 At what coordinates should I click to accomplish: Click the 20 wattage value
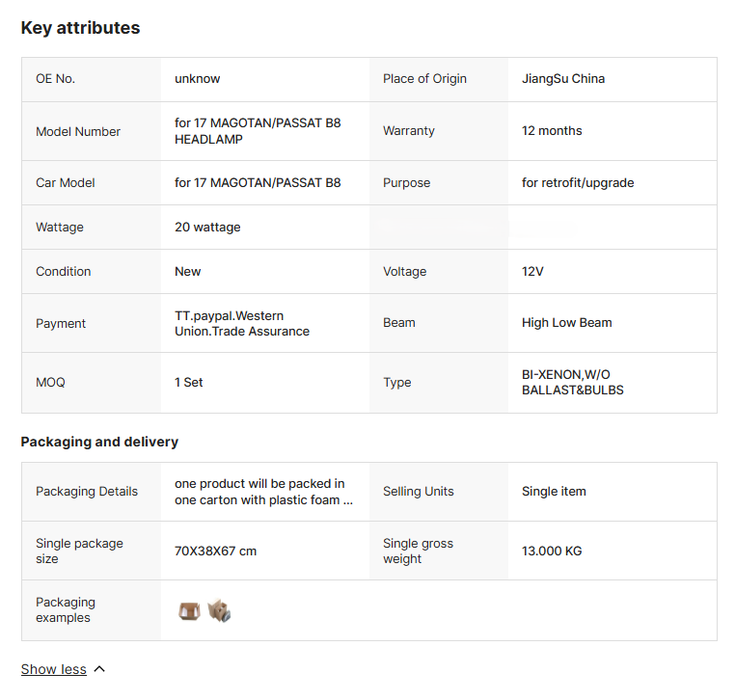coord(207,228)
